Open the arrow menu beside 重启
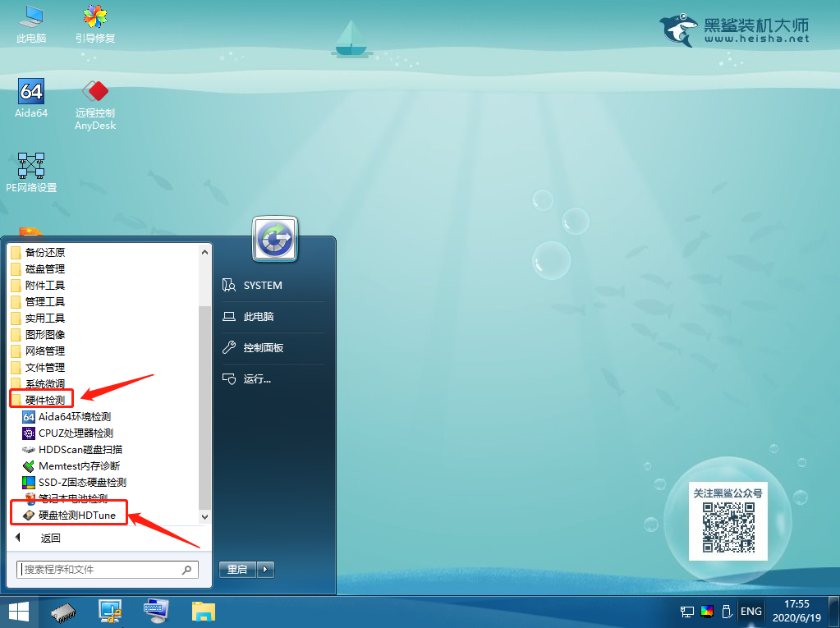The width and height of the screenshot is (840, 628). click(266, 569)
